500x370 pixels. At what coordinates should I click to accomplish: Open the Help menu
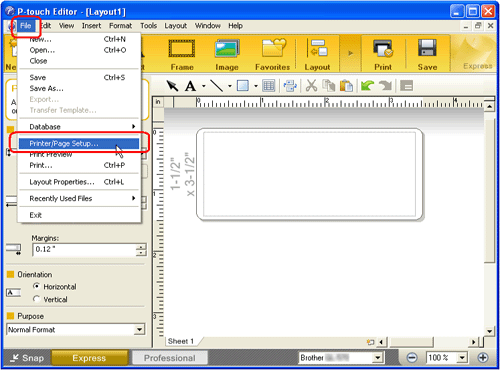click(x=235, y=26)
